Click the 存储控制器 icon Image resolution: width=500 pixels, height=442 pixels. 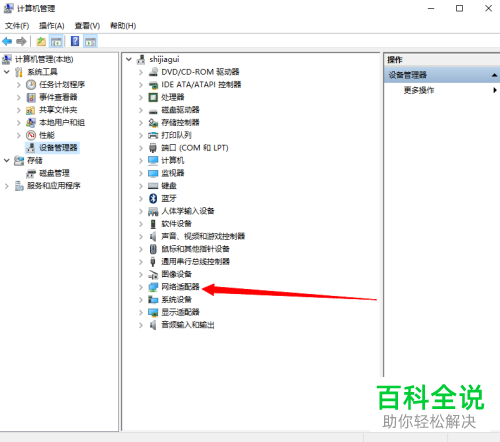pos(153,123)
